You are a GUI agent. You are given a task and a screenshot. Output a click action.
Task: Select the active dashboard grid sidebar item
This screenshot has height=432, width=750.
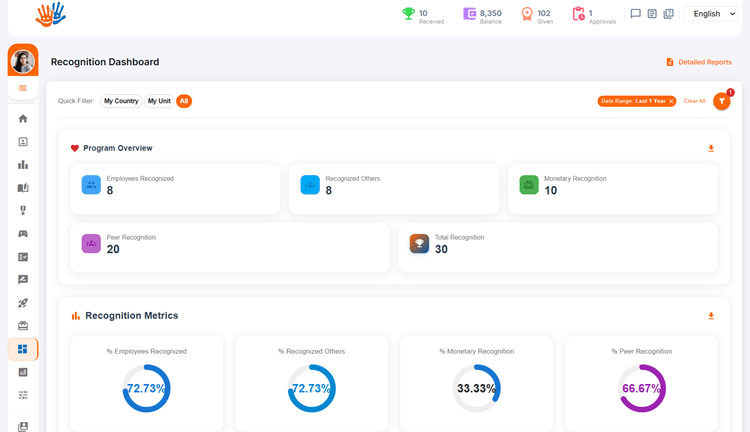[x=22, y=349]
